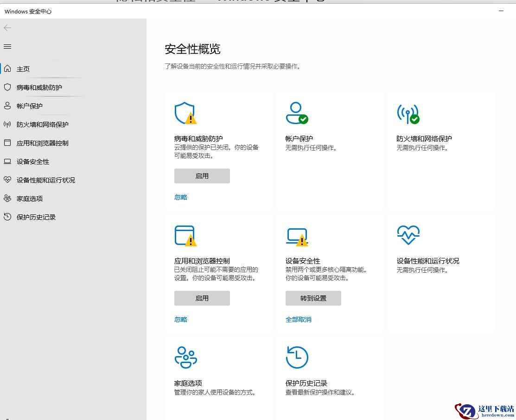
Task: Open 帐户保护 from the sidebar
Action: 29,106
